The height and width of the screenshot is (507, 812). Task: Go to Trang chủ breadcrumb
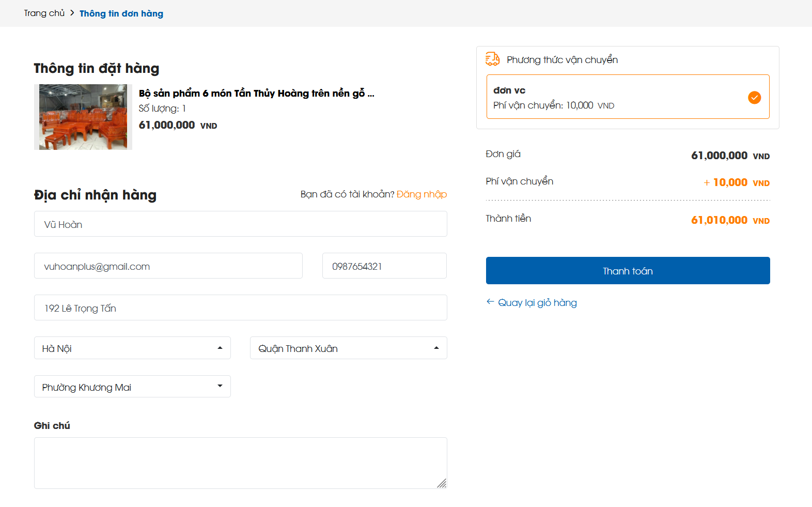coord(44,13)
